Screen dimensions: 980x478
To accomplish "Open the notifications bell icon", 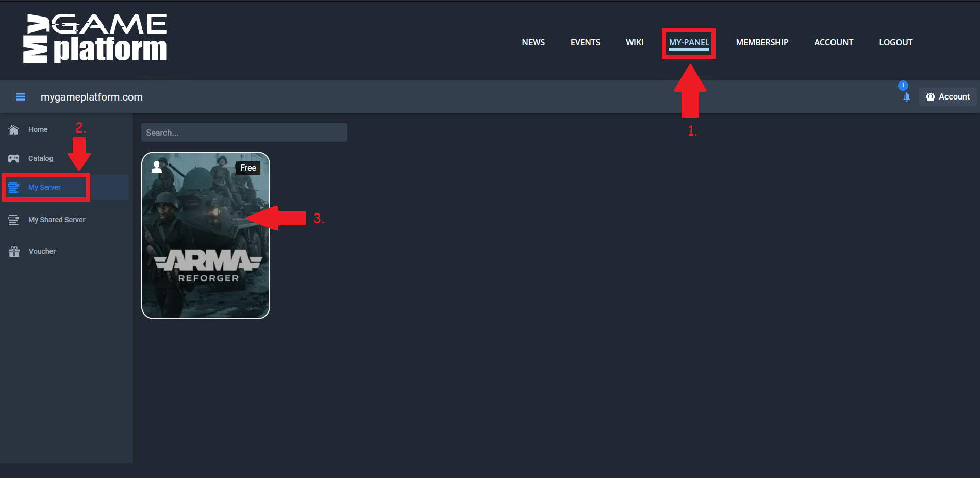I will click(907, 97).
